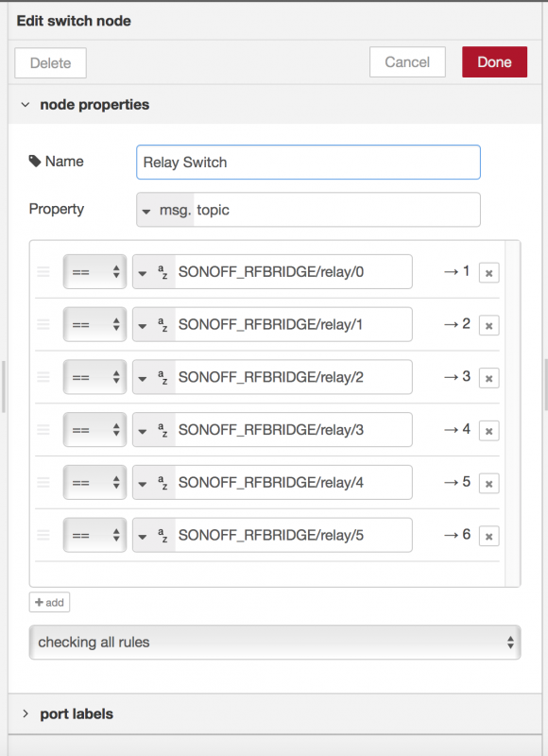Delete the relay/2 rule using its x icon

coord(488,378)
